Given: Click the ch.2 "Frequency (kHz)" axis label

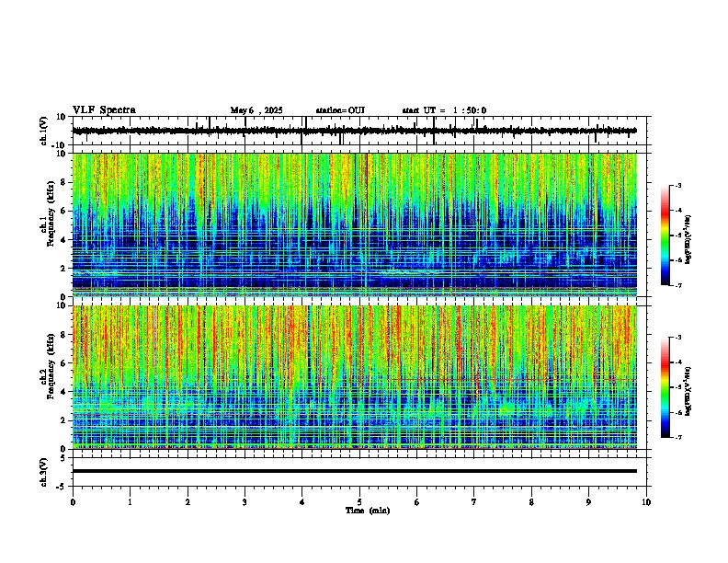Looking at the screenshot, I should pos(51,366).
